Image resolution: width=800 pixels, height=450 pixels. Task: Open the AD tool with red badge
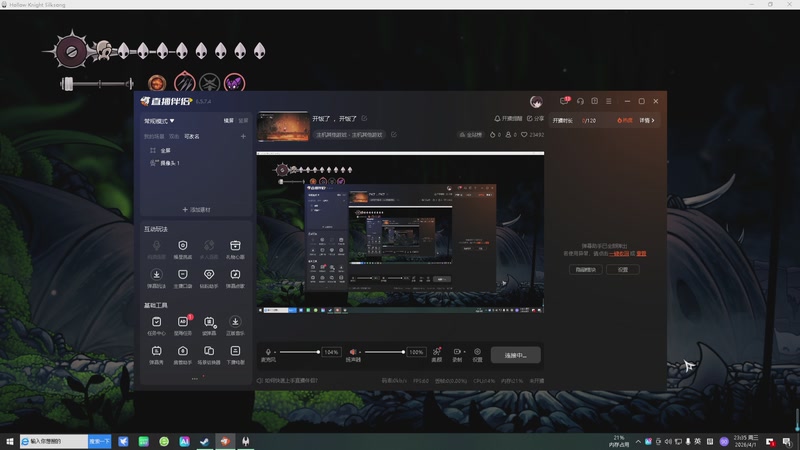pos(183,325)
